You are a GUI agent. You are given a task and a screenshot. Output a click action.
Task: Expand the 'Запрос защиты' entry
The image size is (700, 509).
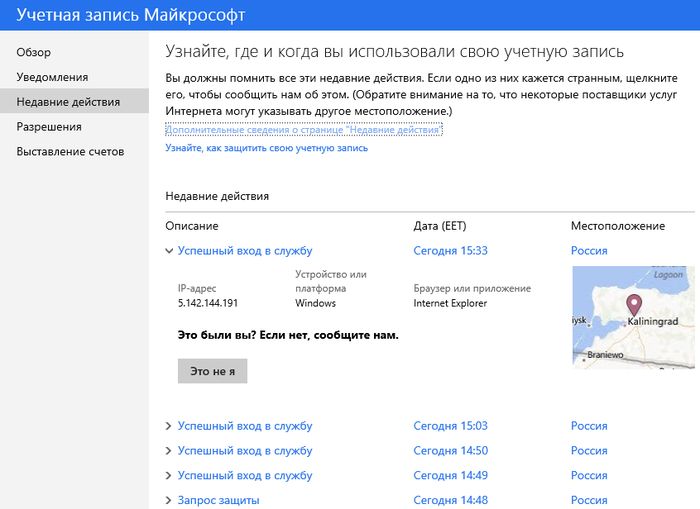[x=218, y=500]
